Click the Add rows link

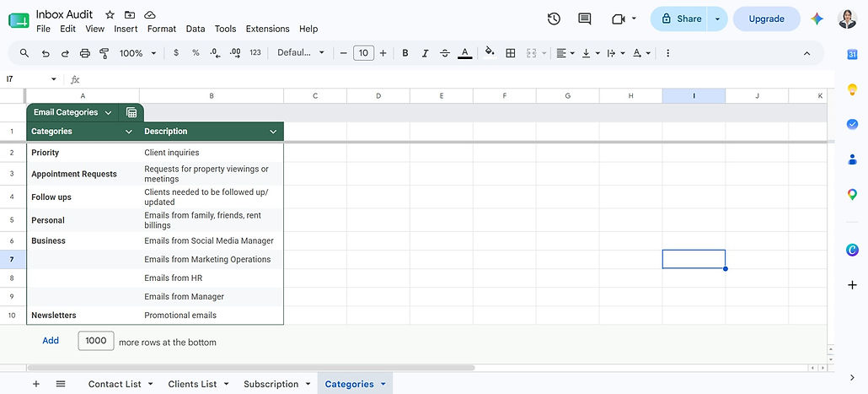[x=51, y=341]
